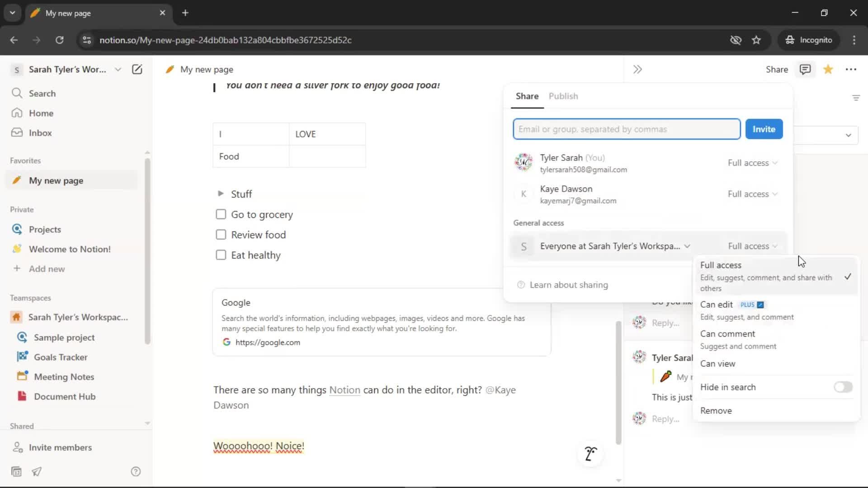Open the google.com bookmark link

[268, 343]
